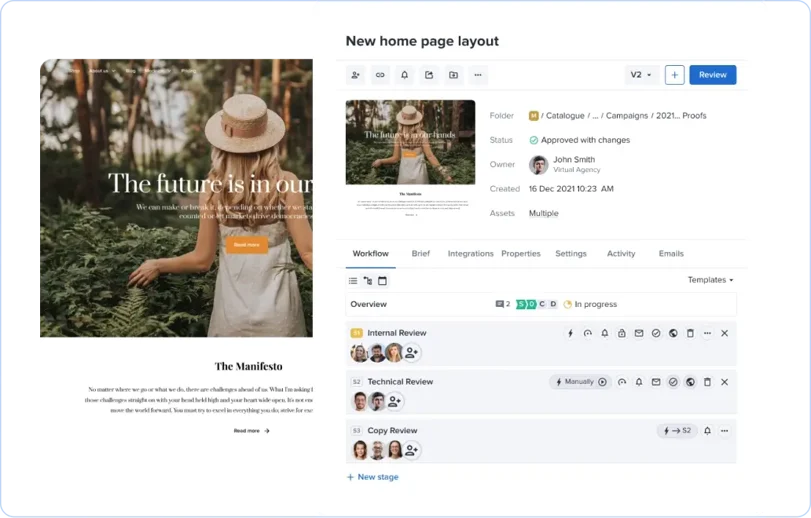Screen dimensions: 811x518
Task: Expand the Templates dropdown
Action: [x=710, y=280]
